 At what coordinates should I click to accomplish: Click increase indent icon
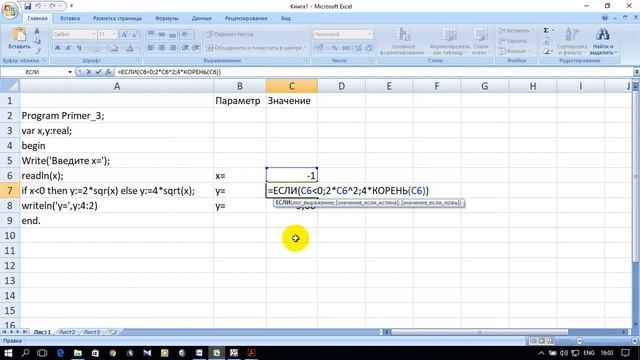pos(196,48)
